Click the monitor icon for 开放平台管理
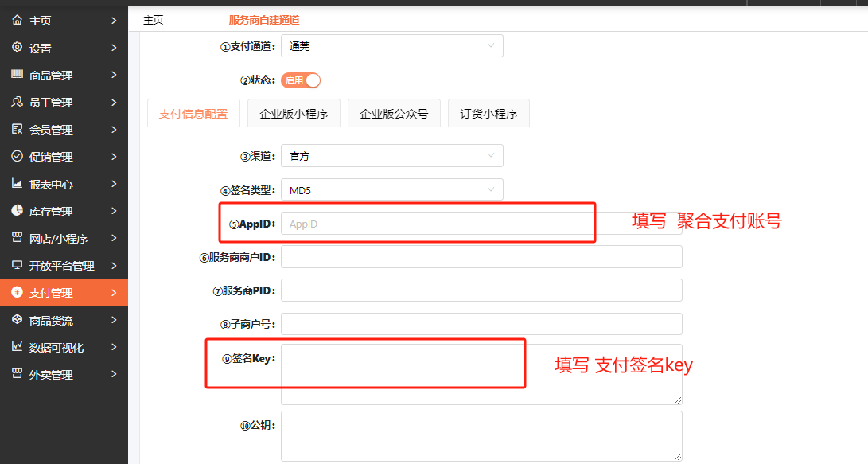 click(17, 265)
